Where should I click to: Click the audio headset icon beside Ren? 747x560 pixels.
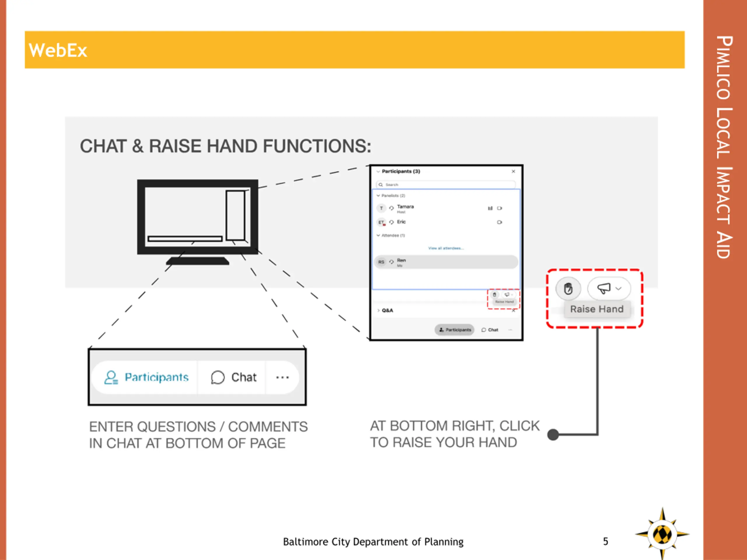coord(391,262)
